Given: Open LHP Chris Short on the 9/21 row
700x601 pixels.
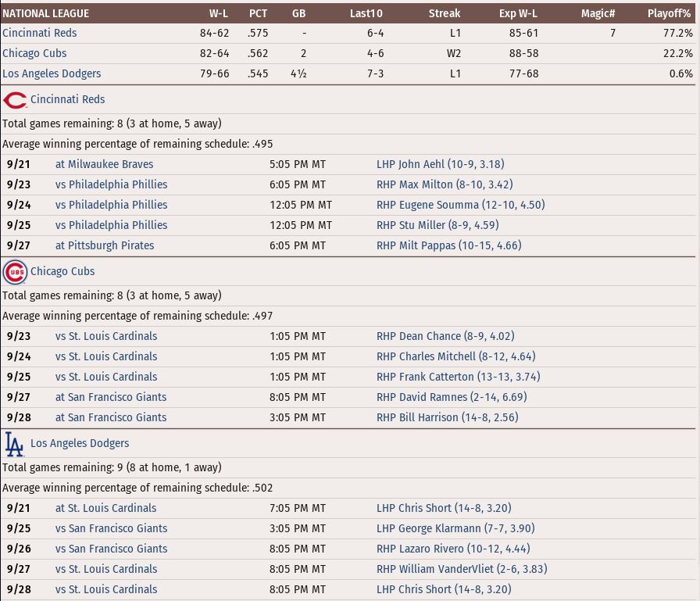Looking at the screenshot, I should 444,508.
